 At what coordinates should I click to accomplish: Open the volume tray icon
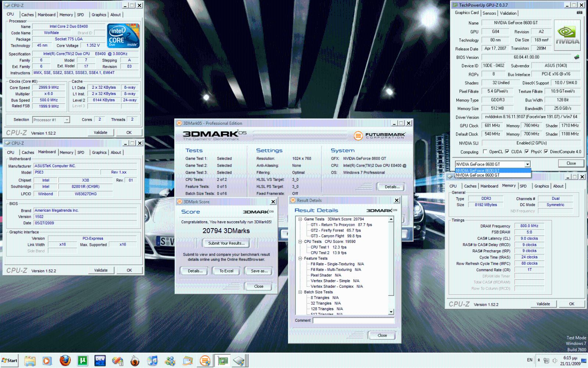pos(555,361)
